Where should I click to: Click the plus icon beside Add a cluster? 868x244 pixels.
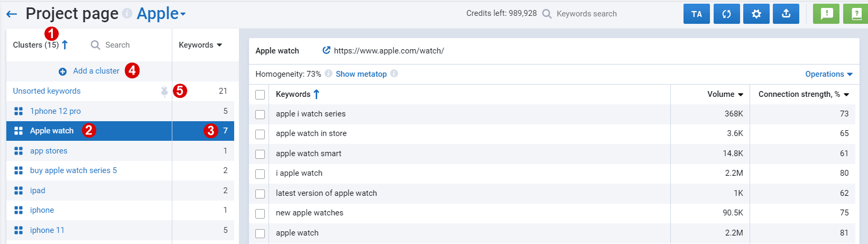(62, 71)
